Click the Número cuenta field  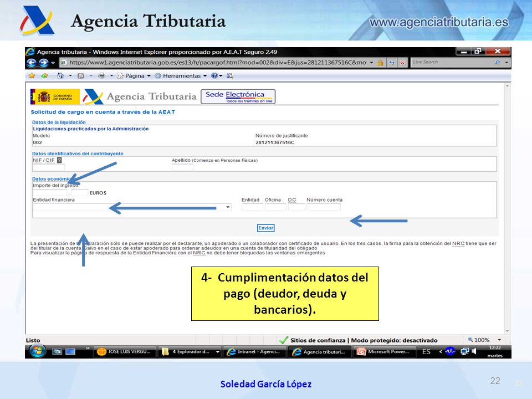(x=324, y=207)
